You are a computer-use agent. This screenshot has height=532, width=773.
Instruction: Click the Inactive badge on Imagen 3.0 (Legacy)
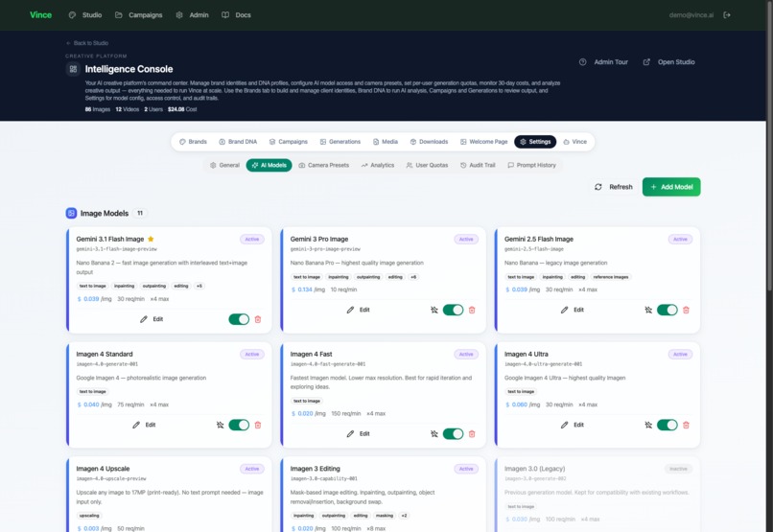point(678,469)
